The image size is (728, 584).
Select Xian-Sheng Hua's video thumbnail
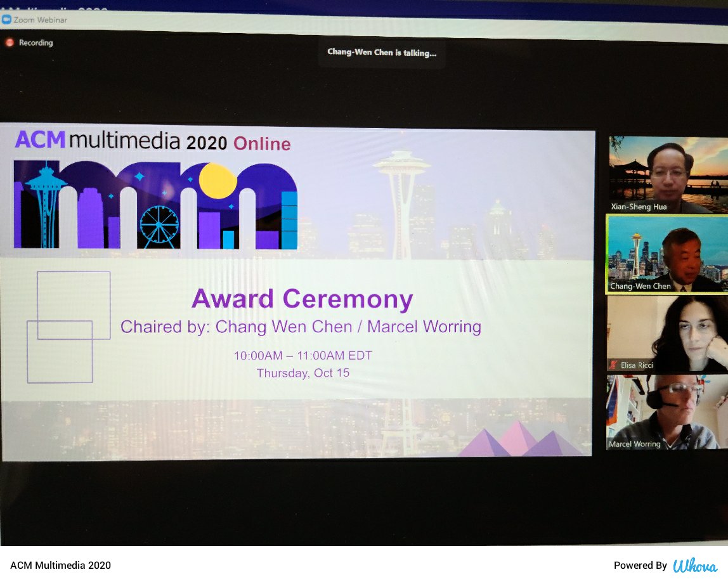668,174
